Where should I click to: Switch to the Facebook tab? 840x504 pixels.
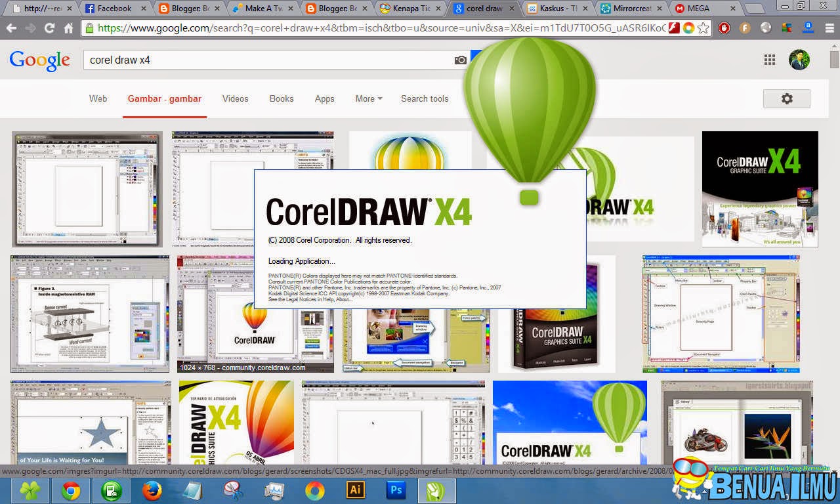pos(115,9)
